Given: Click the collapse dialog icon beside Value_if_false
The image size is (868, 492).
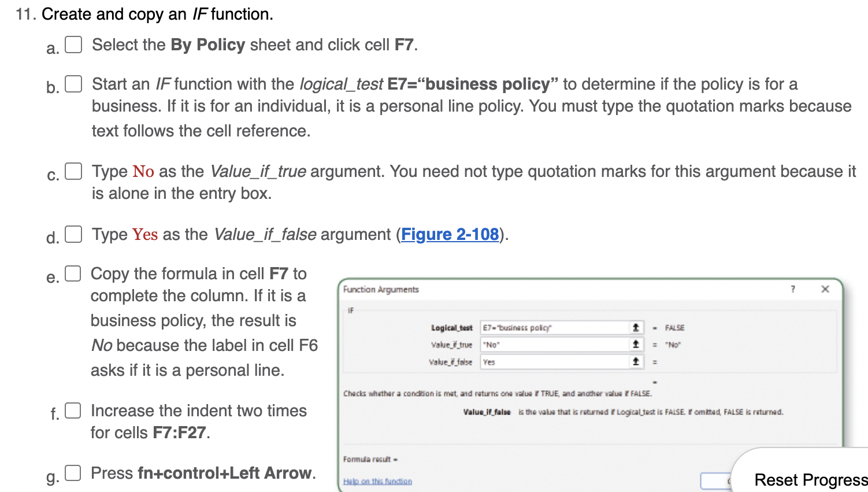Looking at the screenshot, I should [635, 362].
